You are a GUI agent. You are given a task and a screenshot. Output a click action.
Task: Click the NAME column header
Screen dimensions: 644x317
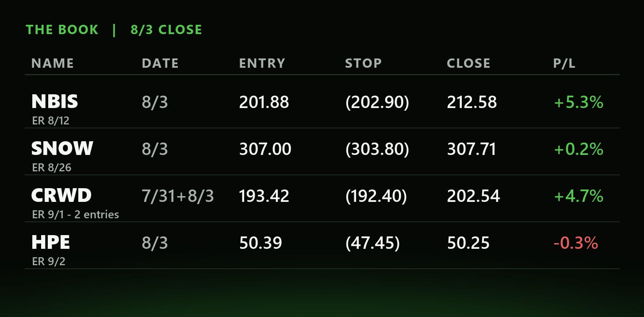[x=53, y=63]
